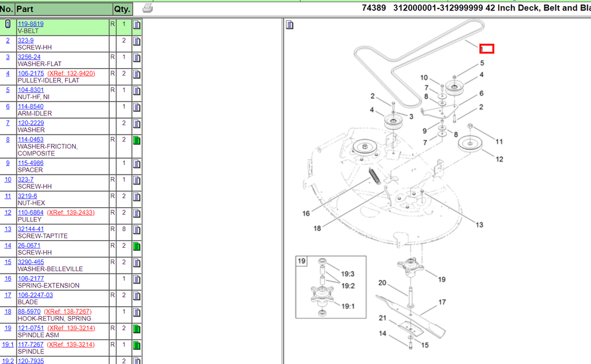Open the note icon for V-BELT row
Image resolution: width=591 pixels, height=364 pixels.
coord(137,25)
